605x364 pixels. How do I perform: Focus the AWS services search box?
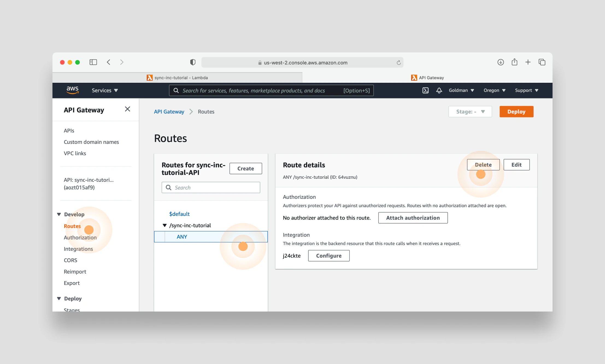[x=271, y=90]
